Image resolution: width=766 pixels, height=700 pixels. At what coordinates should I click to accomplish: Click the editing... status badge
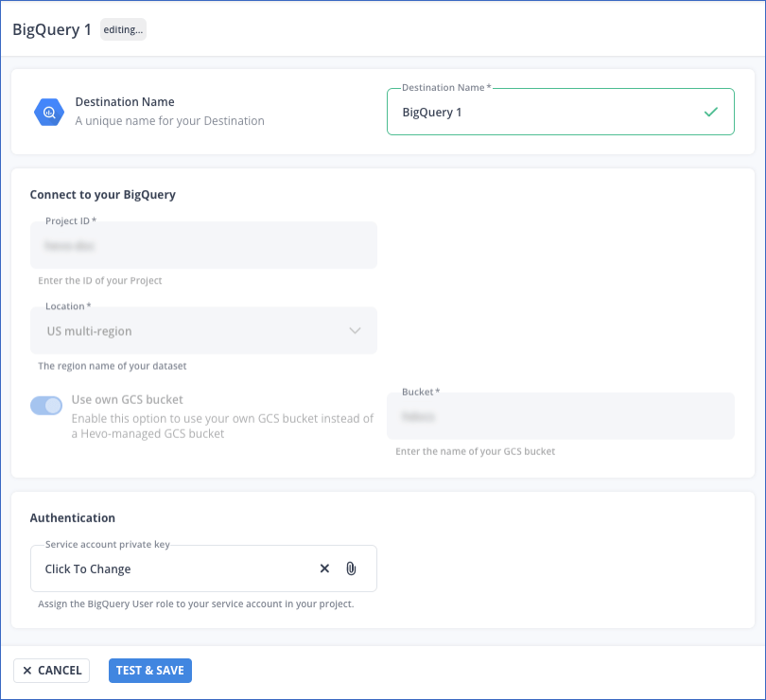point(123,29)
